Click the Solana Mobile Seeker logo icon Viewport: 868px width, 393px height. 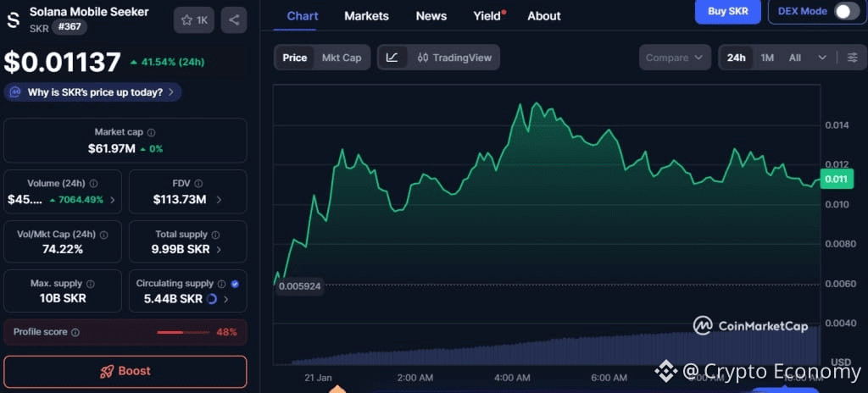13,20
